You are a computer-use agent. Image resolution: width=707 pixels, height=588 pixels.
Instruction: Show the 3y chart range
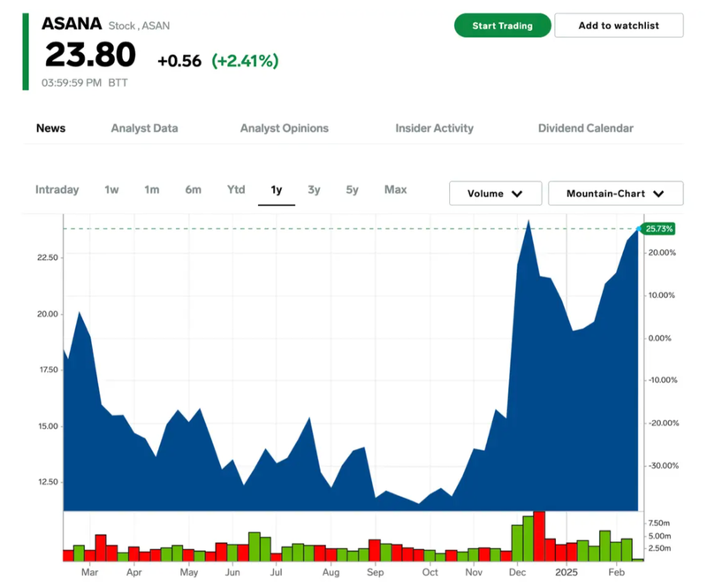tap(314, 189)
